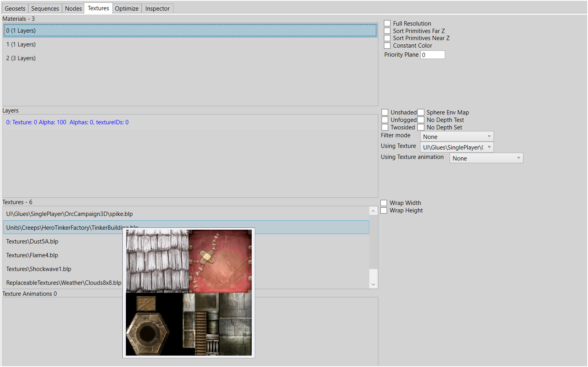The width and height of the screenshot is (588, 367).
Task: Select layer 0: Texture: 0 Alpha: 100
Action: 190,122
